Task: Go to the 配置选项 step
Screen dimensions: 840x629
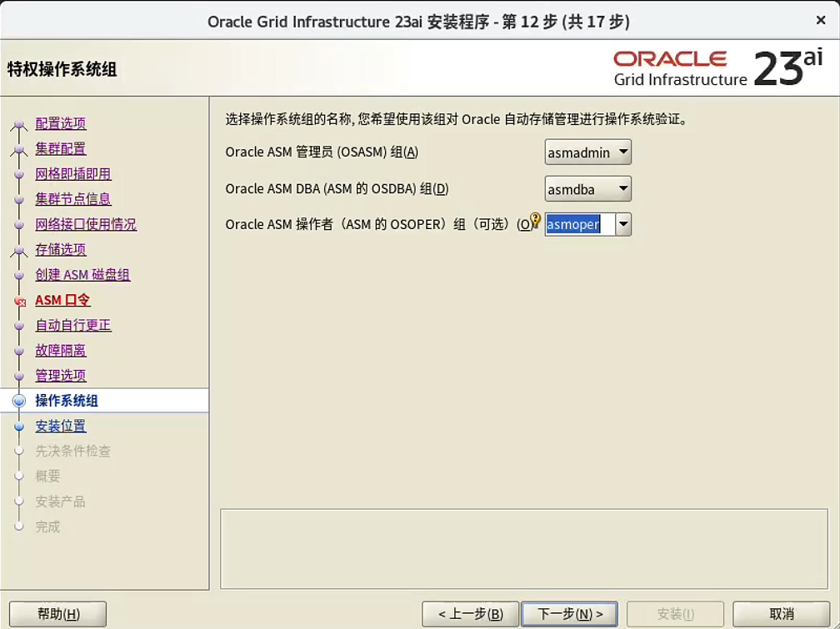Action: pos(61,123)
